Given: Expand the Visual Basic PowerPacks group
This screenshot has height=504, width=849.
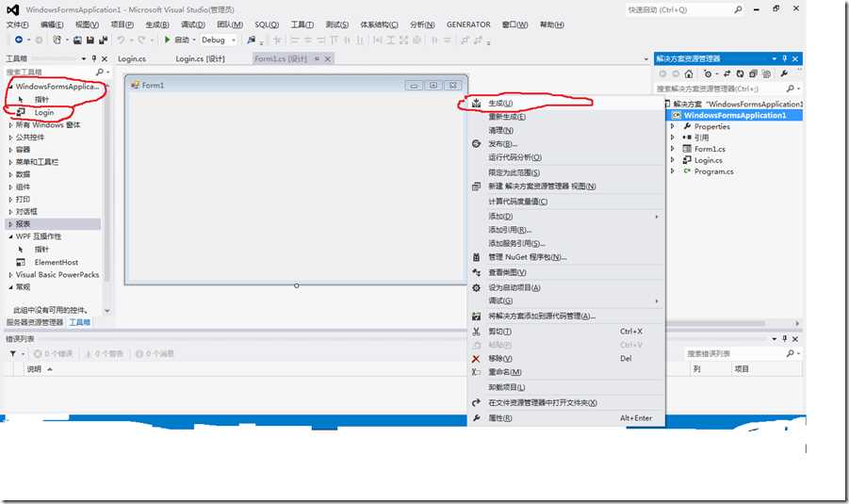Looking at the screenshot, I should (x=10, y=275).
